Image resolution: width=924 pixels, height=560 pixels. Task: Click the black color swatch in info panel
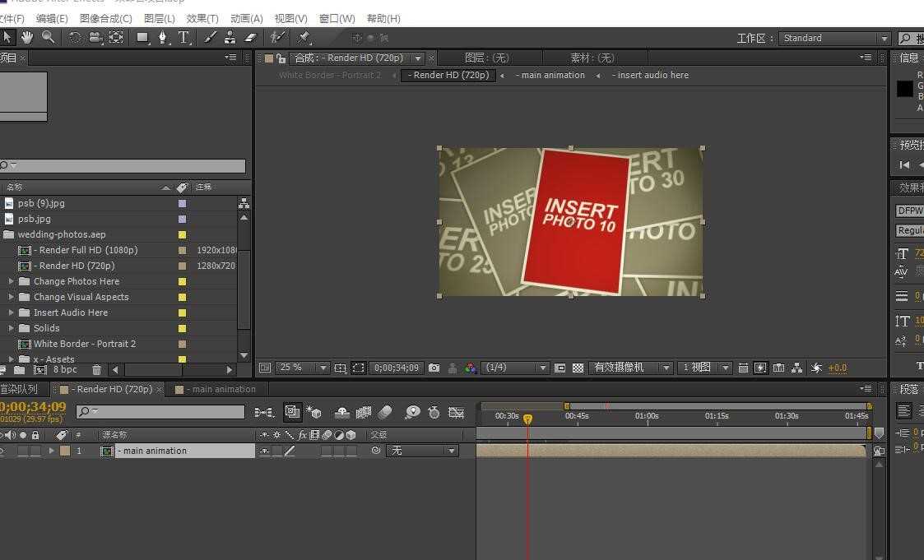tap(904, 89)
